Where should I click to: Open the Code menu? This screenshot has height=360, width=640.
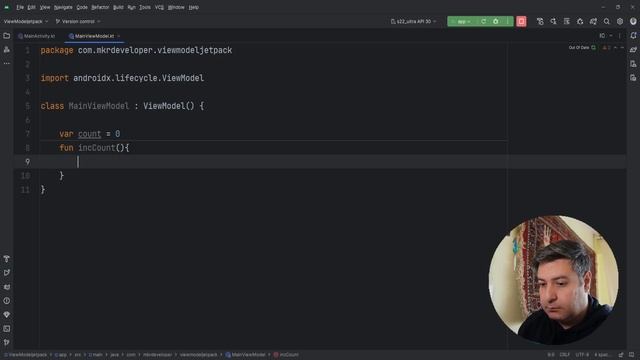[82, 7]
